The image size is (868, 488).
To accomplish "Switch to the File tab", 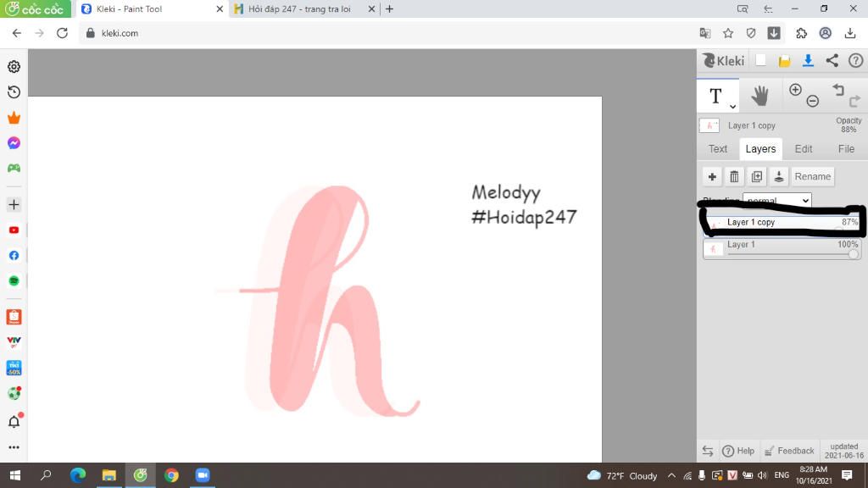I will pos(846,149).
